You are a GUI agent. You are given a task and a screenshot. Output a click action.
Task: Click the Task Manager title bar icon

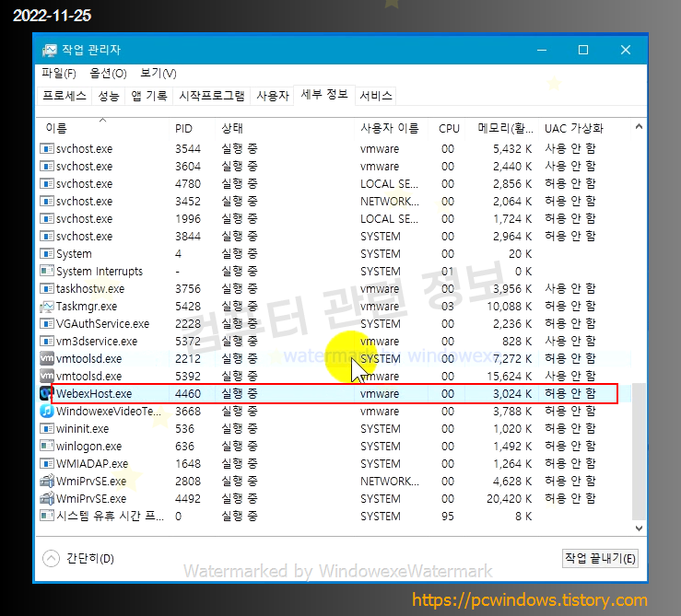[x=49, y=50]
